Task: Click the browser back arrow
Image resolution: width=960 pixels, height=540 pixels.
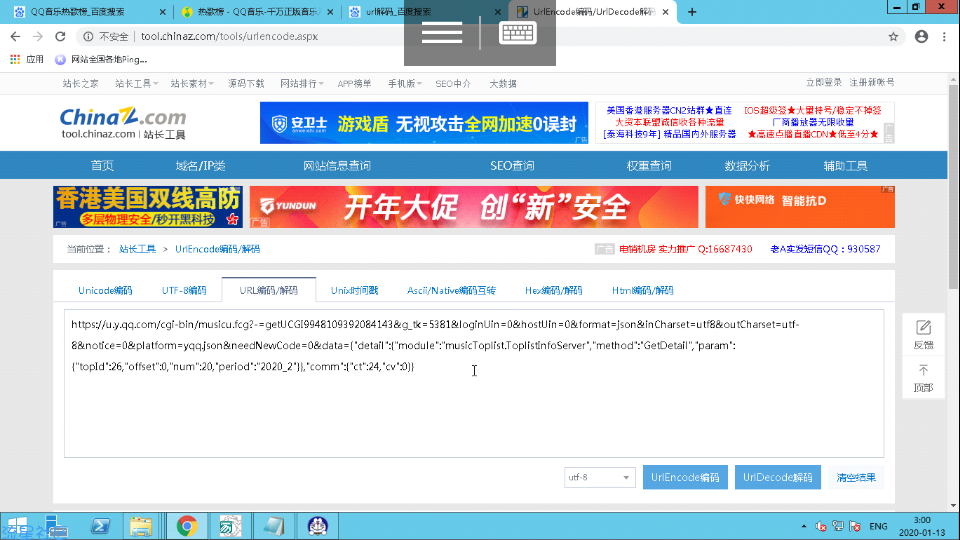Action: tap(15, 37)
